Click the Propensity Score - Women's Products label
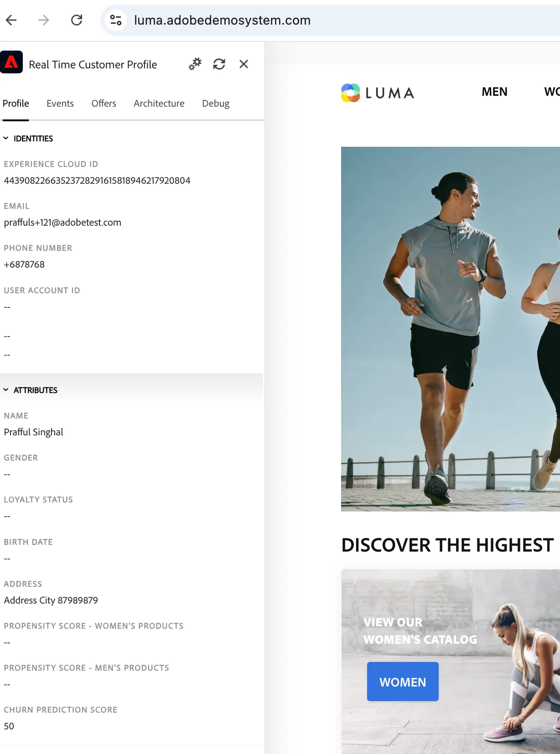This screenshot has height=754, width=560. pyautogui.click(x=94, y=626)
